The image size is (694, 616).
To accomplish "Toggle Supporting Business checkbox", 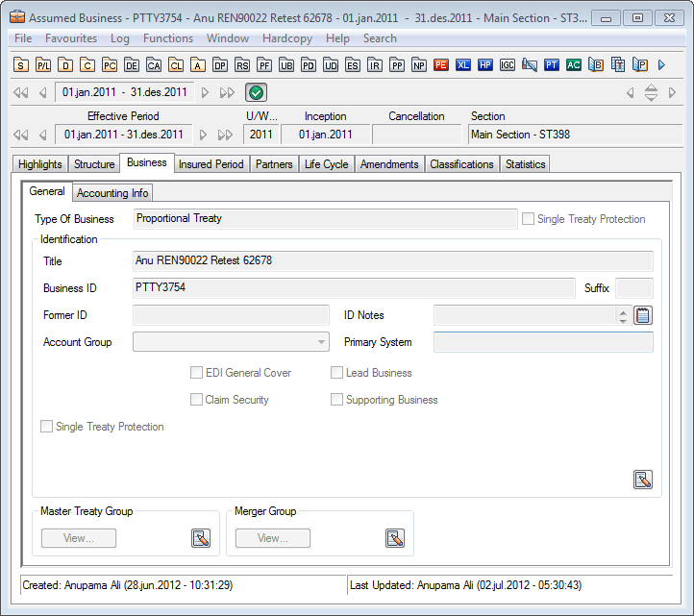I will (336, 399).
